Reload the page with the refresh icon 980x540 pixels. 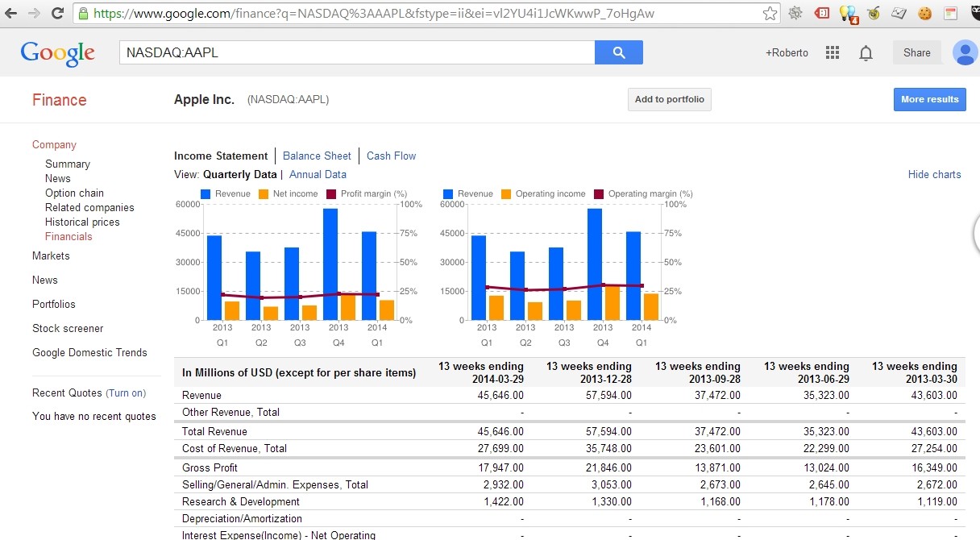[57, 14]
